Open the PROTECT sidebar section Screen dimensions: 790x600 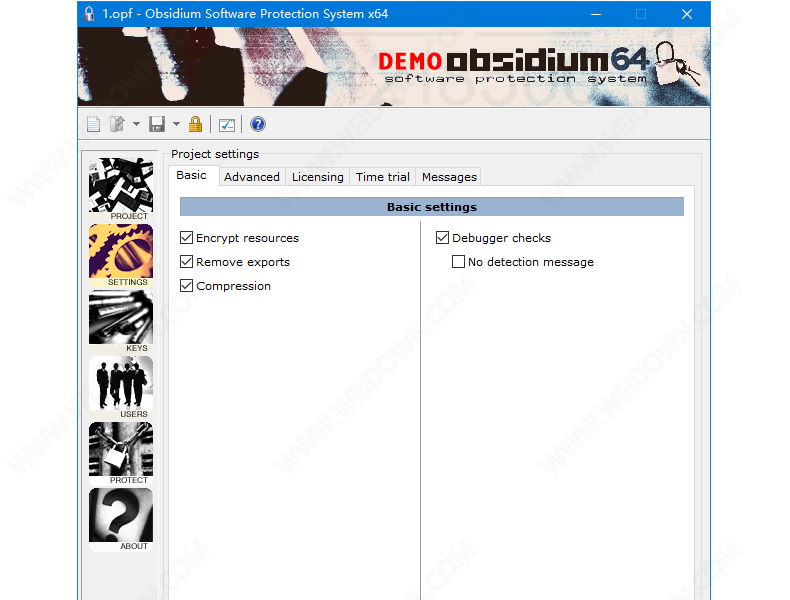click(121, 453)
